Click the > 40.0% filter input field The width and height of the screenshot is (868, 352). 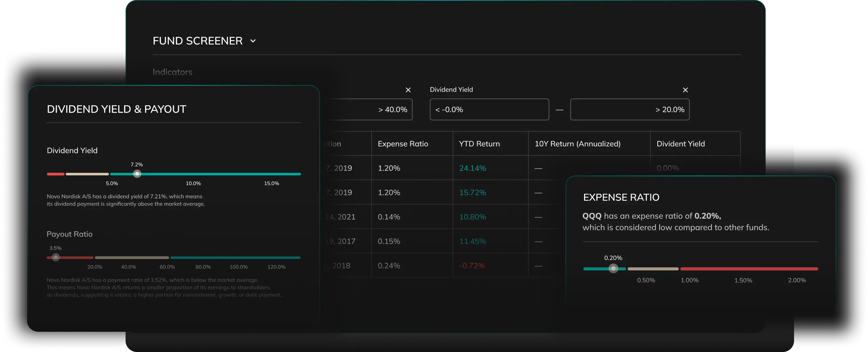click(368, 110)
